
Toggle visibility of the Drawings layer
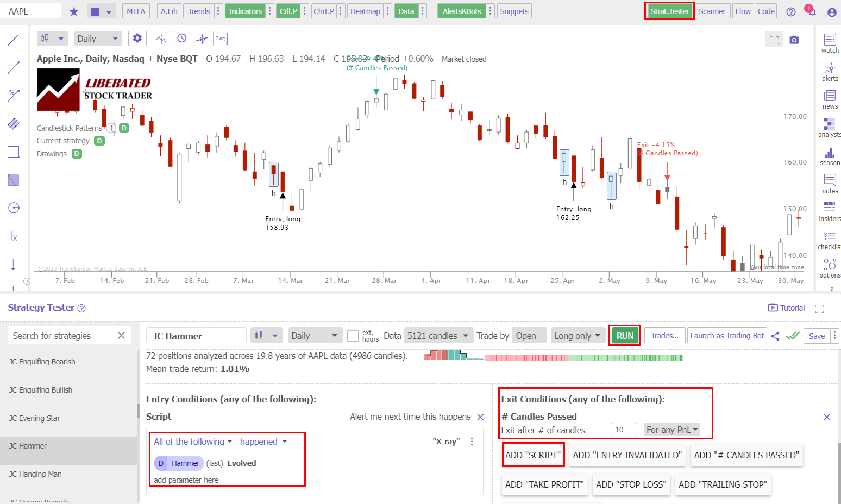pos(77,154)
